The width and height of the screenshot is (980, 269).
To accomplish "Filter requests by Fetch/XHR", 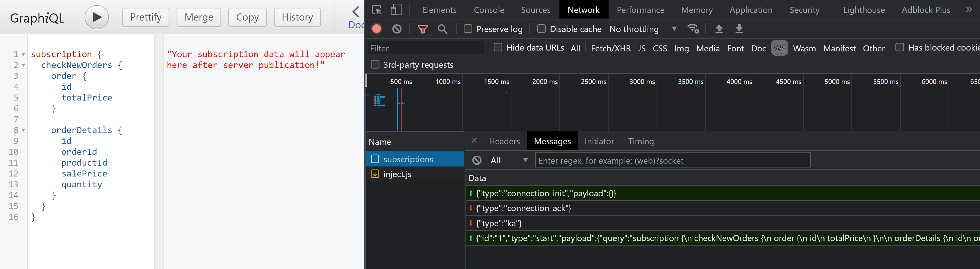I will click(611, 48).
